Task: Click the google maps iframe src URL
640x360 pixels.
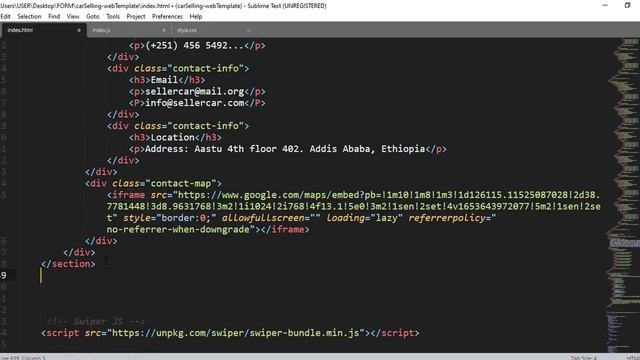Action: coord(354,207)
